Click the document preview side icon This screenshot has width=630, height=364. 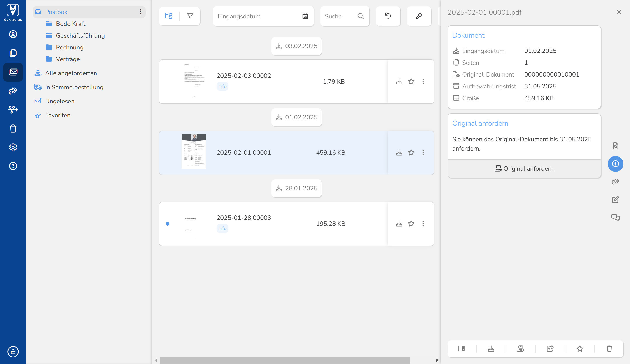[615, 146]
